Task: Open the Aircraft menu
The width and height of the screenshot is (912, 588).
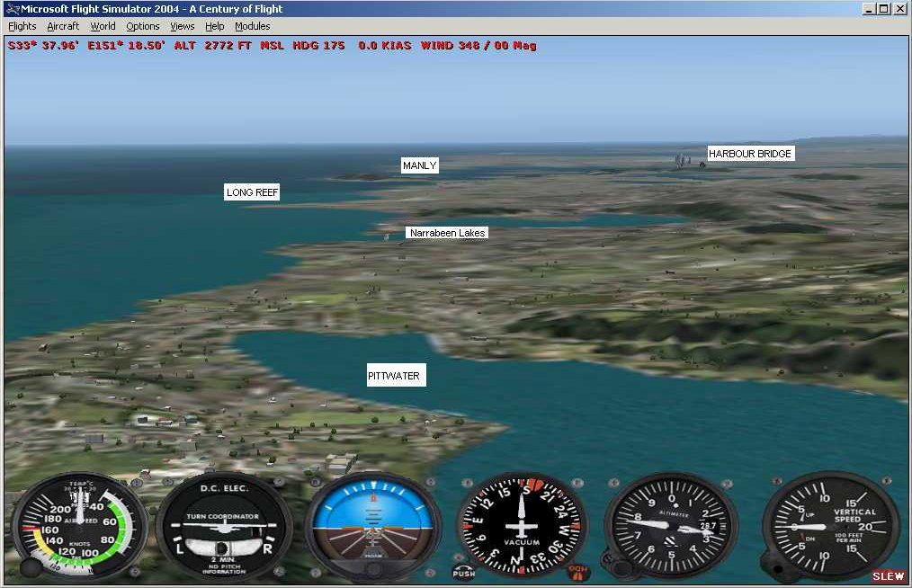Action: pyautogui.click(x=63, y=26)
